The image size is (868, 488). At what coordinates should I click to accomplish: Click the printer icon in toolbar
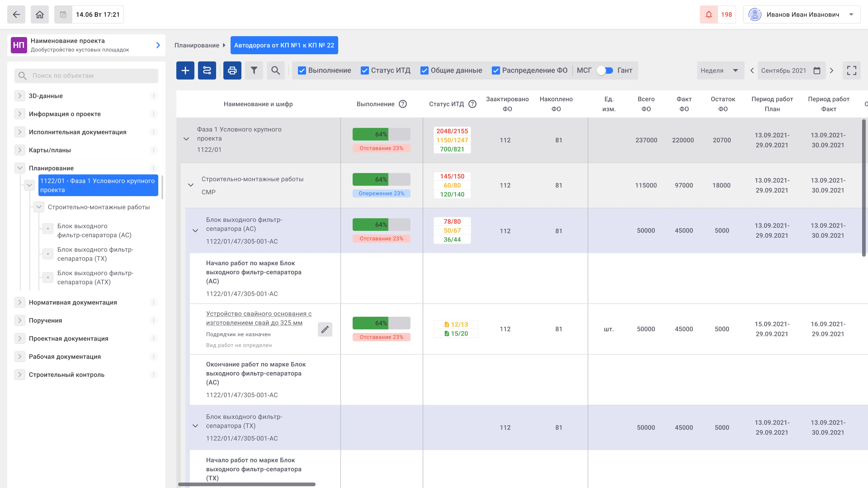pos(232,70)
